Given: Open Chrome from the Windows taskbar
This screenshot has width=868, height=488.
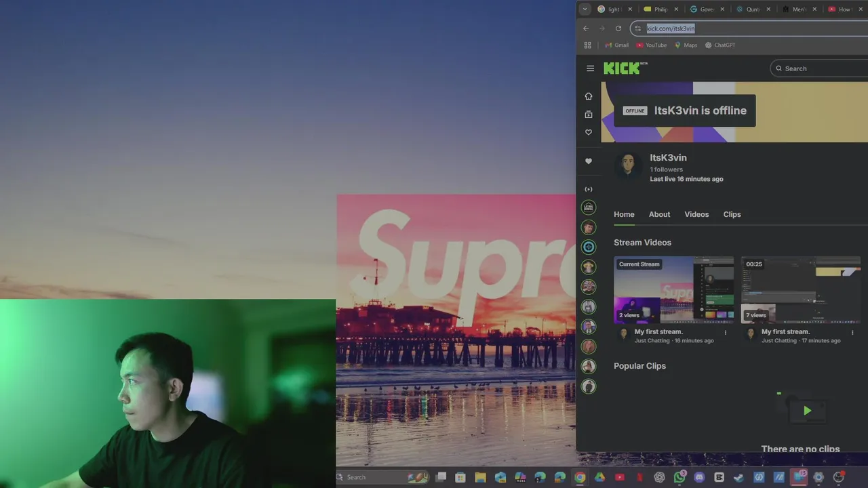Looking at the screenshot, I should point(580,477).
